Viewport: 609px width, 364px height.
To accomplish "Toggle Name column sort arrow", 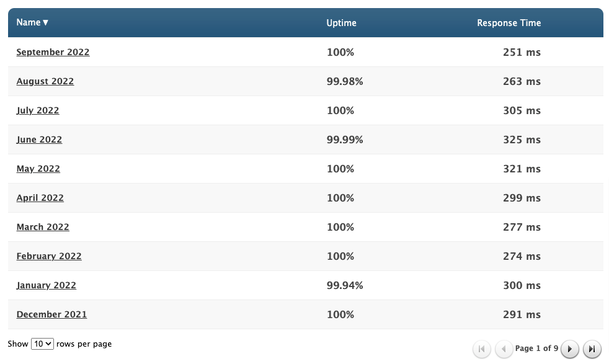I will 45,23.
